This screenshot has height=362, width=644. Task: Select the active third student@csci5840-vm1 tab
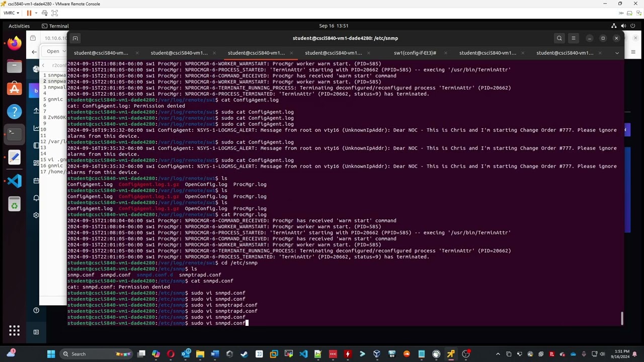click(x=256, y=53)
